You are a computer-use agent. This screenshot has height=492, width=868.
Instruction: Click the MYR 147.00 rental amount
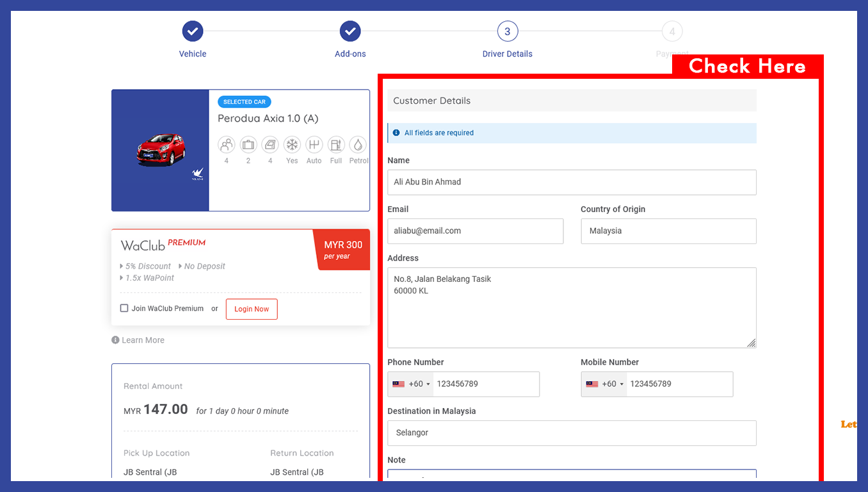click(156, 410)
